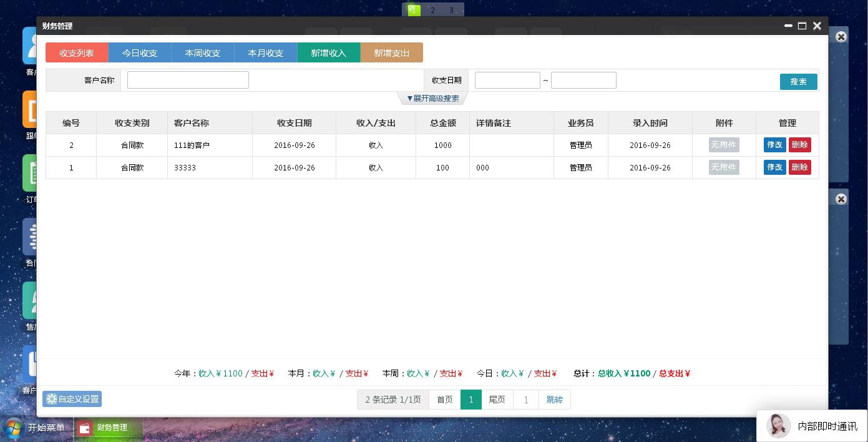Switch to the 本月收支 tab
Image resolution: width=868 pixels, height=442 pixels.
(x=266, y=52)
